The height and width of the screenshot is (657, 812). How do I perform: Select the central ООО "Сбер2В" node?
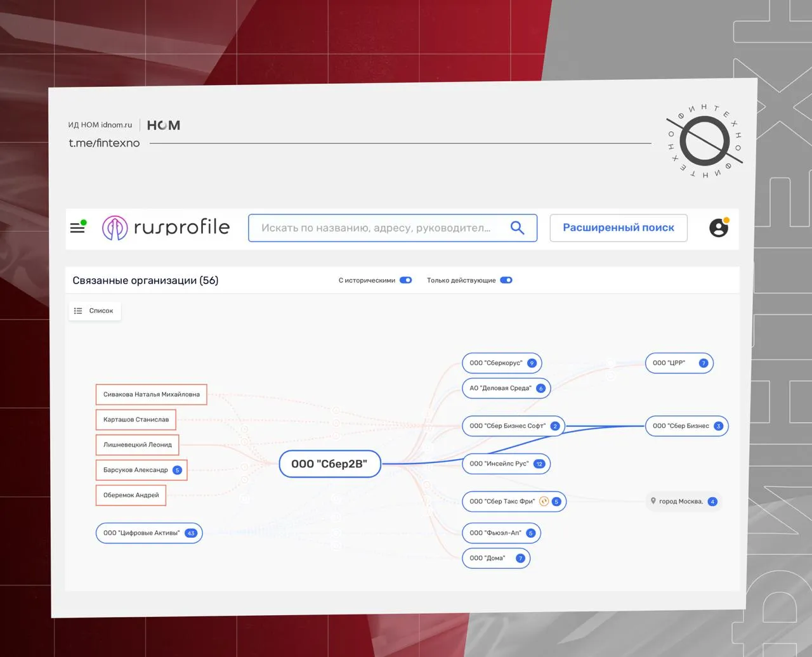tap(330, 464)
